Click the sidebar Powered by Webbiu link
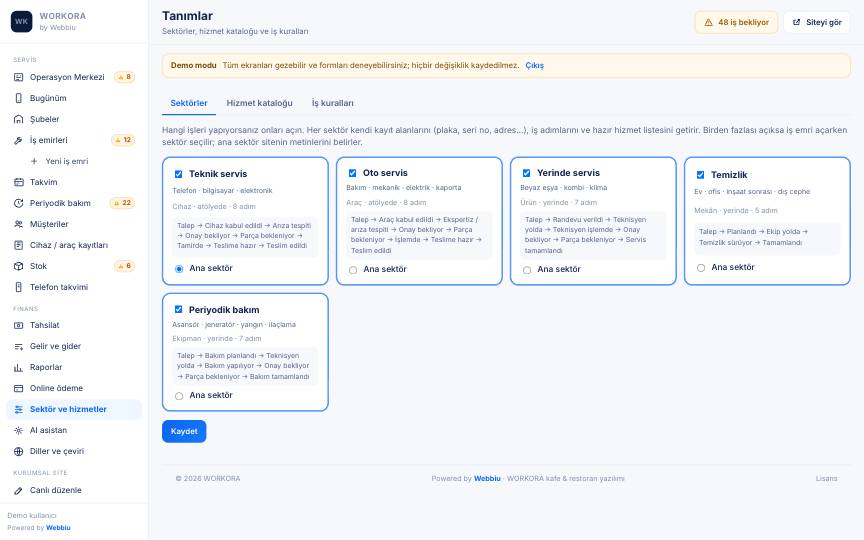 [x=58, y=528]
